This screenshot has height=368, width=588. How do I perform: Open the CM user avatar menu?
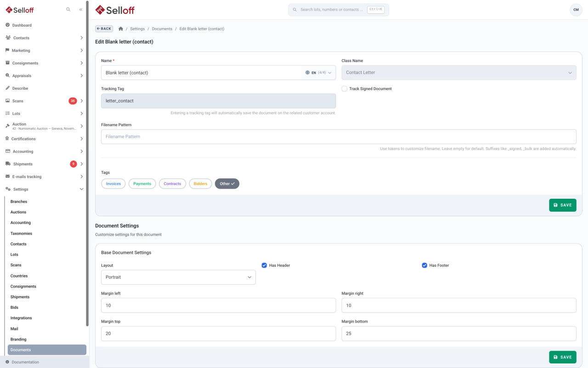576,10
